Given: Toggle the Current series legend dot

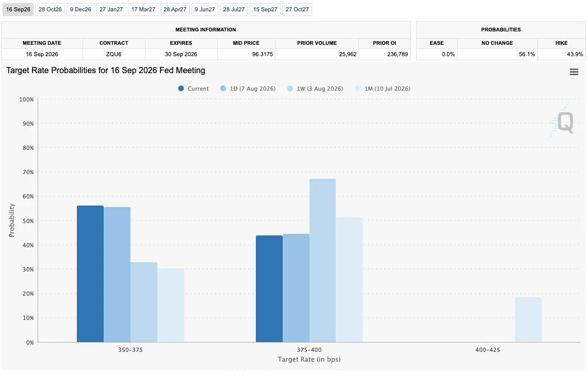Looking at the screenshot, I should (181, 89).
